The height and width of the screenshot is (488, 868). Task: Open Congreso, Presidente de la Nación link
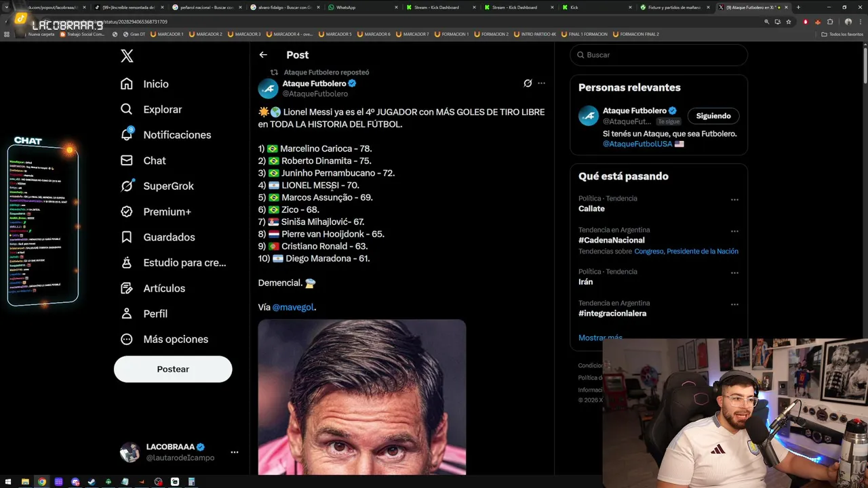(x=686, y=251)
